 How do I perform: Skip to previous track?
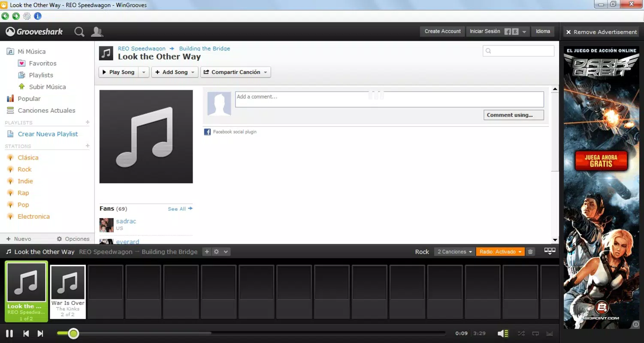[26, 334]
